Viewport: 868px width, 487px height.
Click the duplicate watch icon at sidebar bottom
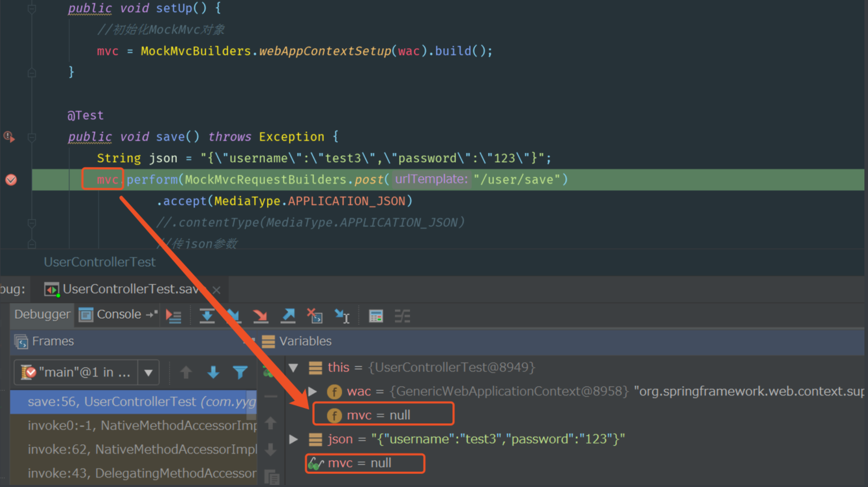pos(272,477)
